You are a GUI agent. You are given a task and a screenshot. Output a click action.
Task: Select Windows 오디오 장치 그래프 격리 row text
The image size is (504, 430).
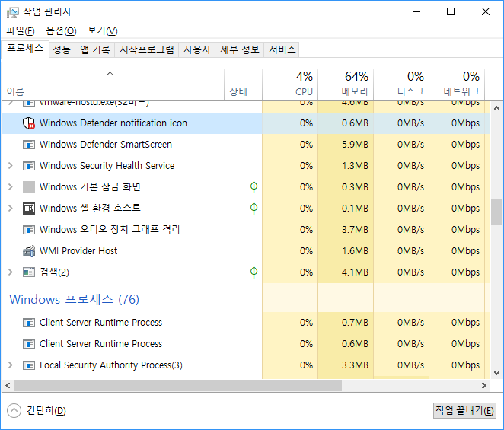110,230
